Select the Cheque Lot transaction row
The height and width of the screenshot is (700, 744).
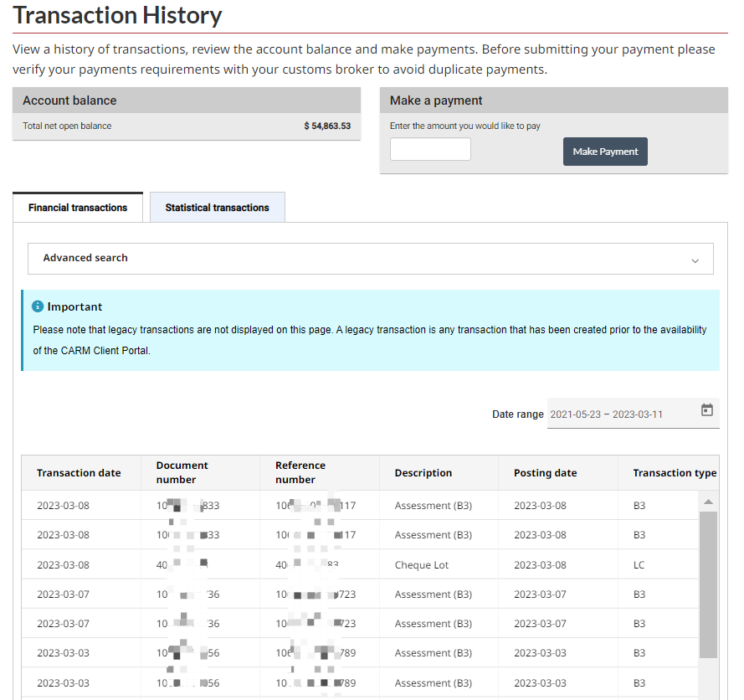point(422,565)
